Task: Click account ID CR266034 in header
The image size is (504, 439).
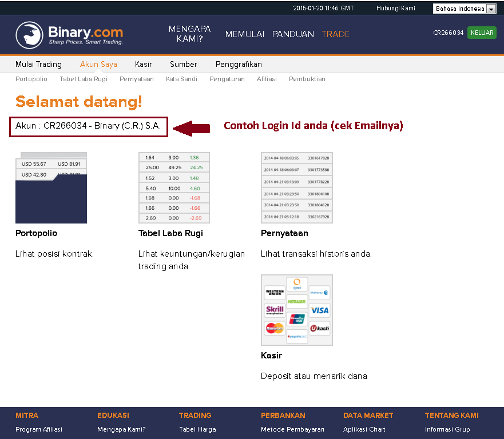Action: (x=448, y=33)
